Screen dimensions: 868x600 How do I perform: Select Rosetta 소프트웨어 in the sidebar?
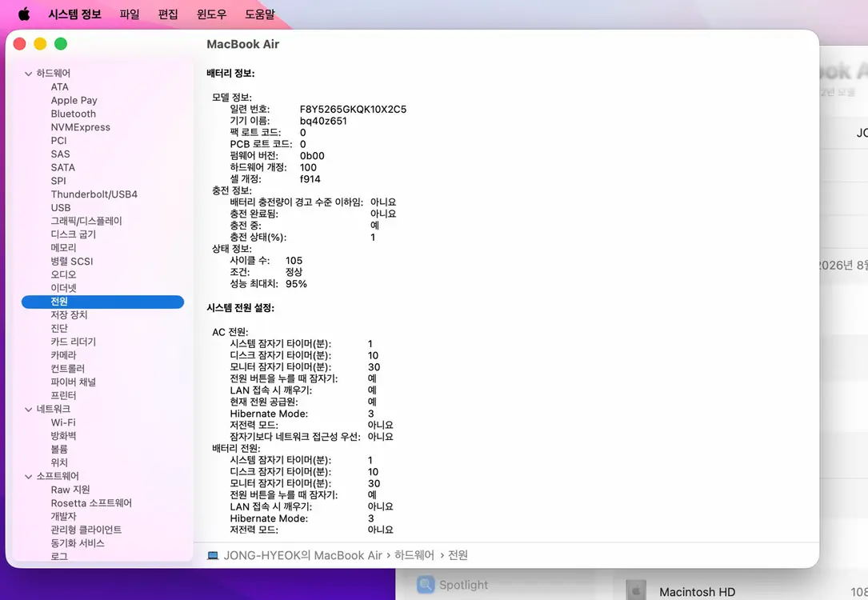(91, 502)
